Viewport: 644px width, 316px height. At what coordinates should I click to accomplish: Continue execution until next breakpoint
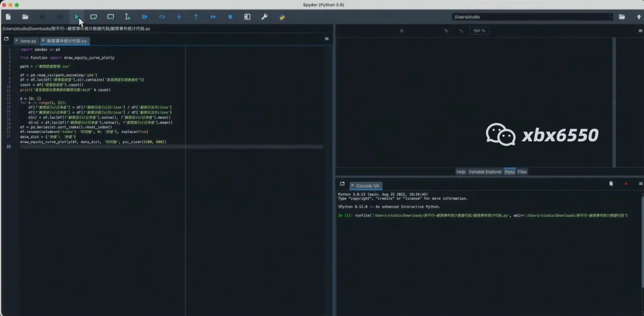213,17
